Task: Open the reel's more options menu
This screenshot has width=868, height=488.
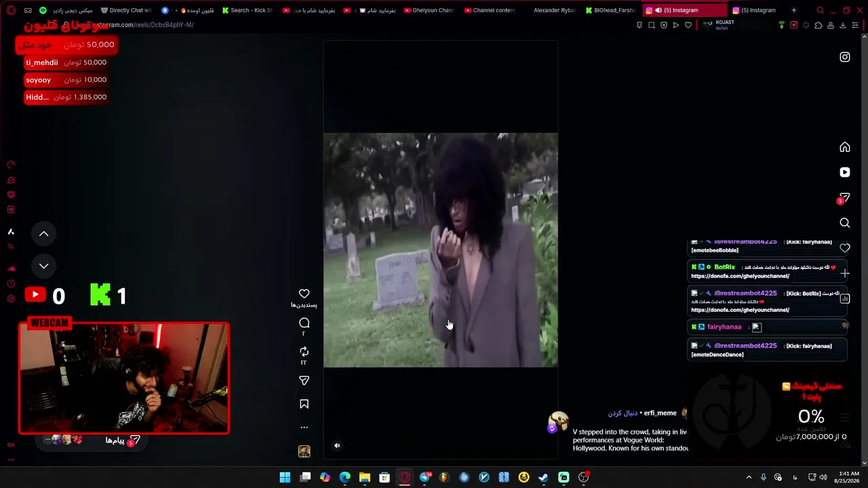Action: (x=304, y=427)
